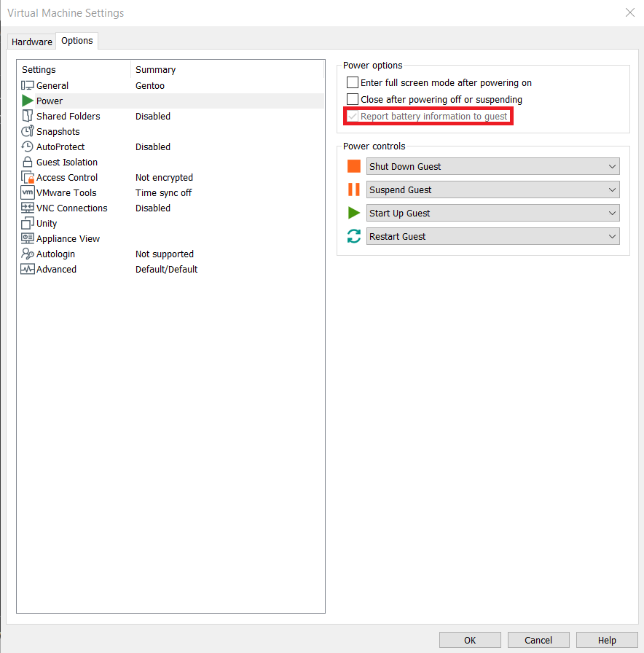
Task: Select the VNC Connections row label
Action: point(71,208)
